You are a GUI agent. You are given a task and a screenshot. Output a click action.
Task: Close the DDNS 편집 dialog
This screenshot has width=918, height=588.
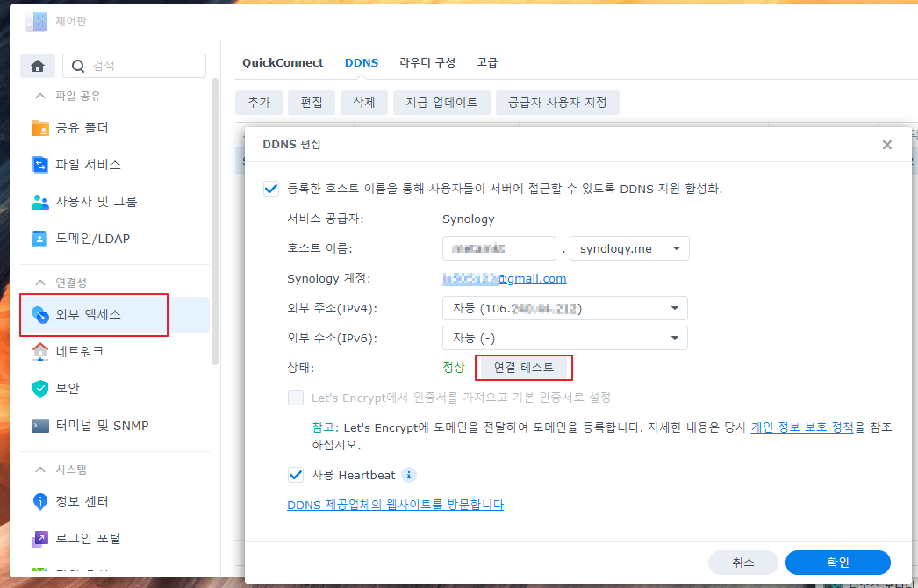pyautogui.click(x=887, y=145)
